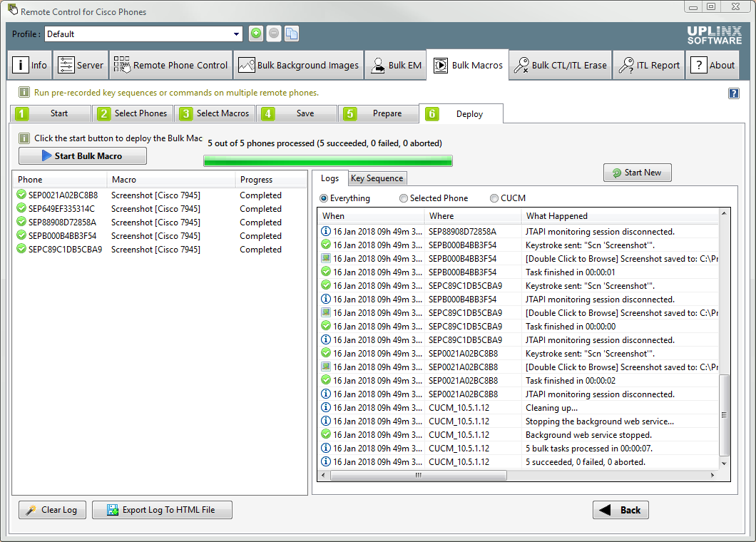This screenshot has width=756, height=542.
Task: Sort the phone list by Progress column
Action: tap(271, 180)
